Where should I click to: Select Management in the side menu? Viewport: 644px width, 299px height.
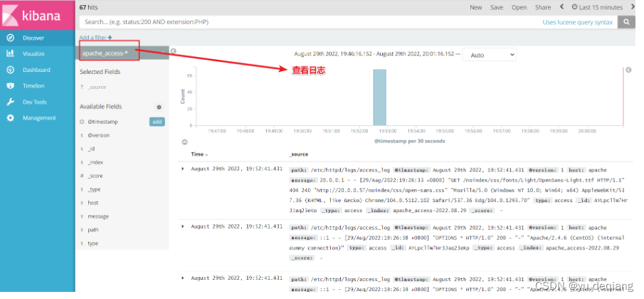39,118
